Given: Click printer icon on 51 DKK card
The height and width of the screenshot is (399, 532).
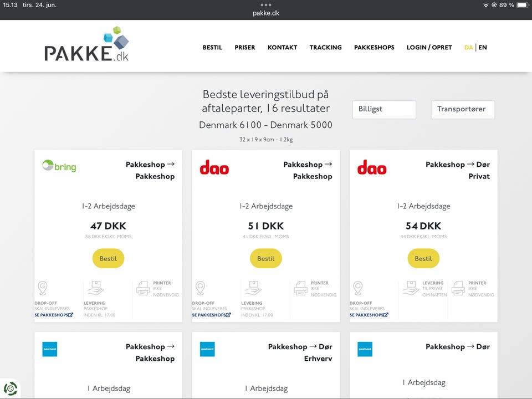Looking at the screenshot, I should coord(300,288).
